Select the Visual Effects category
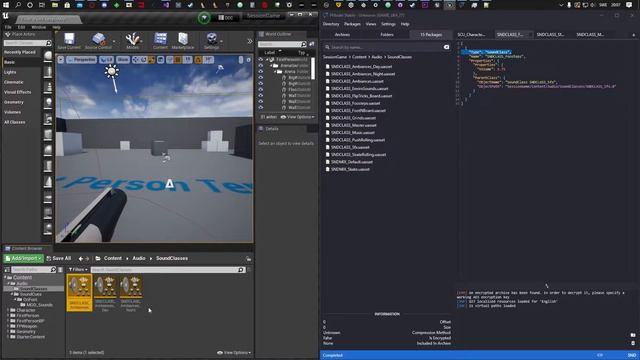Screen dimensions: 640x360 point(17,92)
